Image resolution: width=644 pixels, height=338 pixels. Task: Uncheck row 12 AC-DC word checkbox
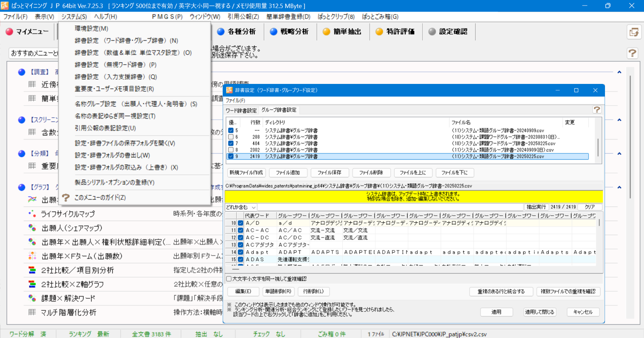click(240, 238)
